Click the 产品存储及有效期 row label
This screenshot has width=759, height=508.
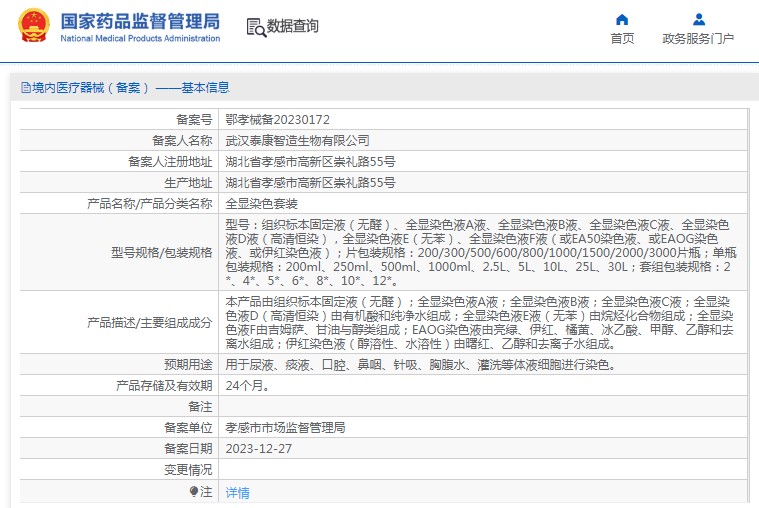click(x=164, y=385)
